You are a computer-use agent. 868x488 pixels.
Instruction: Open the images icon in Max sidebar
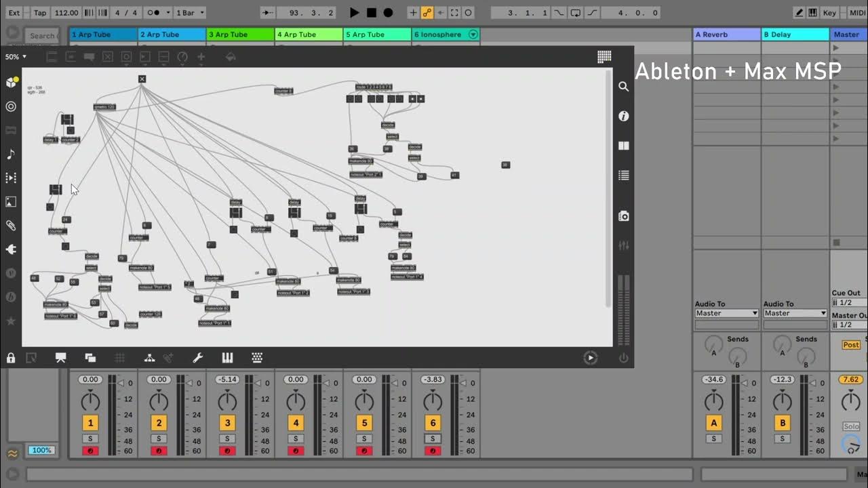[11, 201]
